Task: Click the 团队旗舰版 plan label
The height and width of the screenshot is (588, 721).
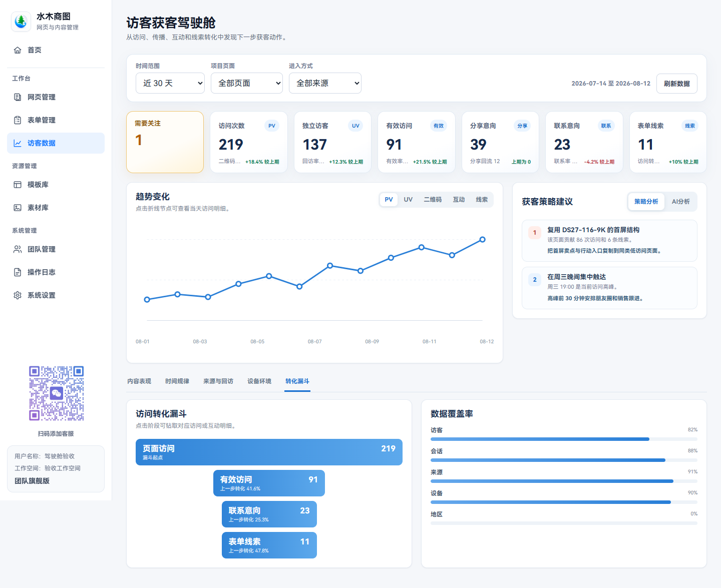Action: pos(32,481)
